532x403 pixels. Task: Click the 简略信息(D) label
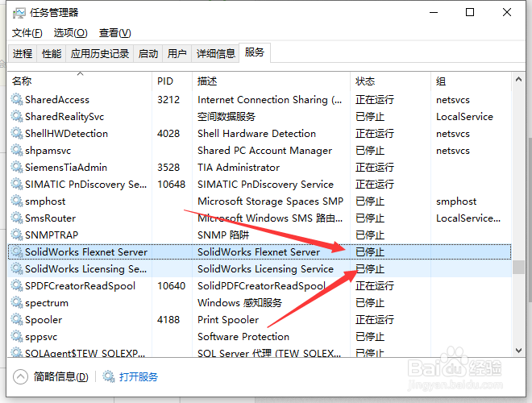[x=61, y=377]
